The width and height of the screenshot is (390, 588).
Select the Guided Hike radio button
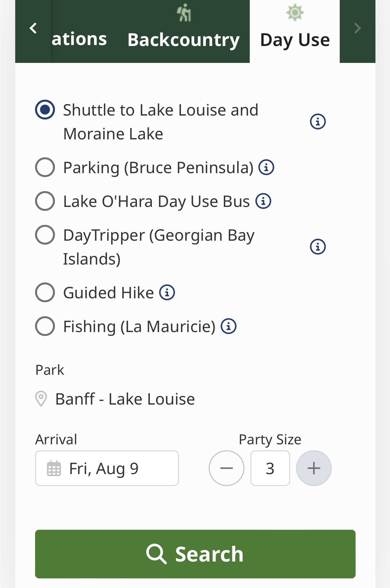pyautogui.click(x=45, y=293)
